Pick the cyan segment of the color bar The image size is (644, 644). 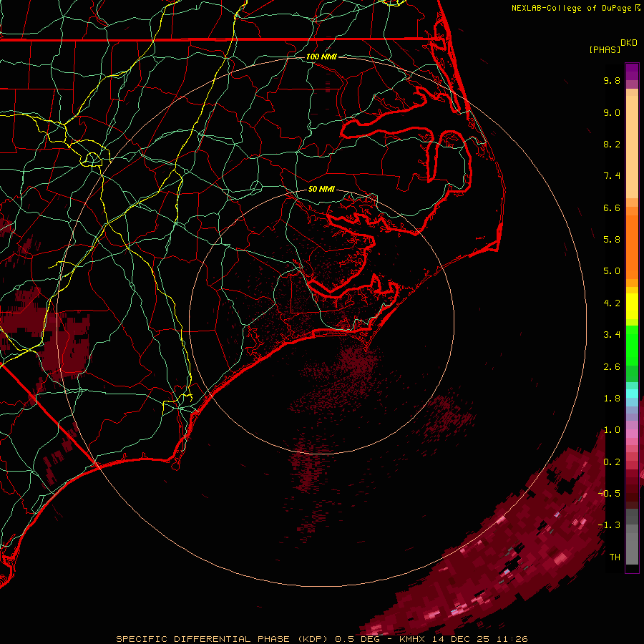click(x=632, y=394)
